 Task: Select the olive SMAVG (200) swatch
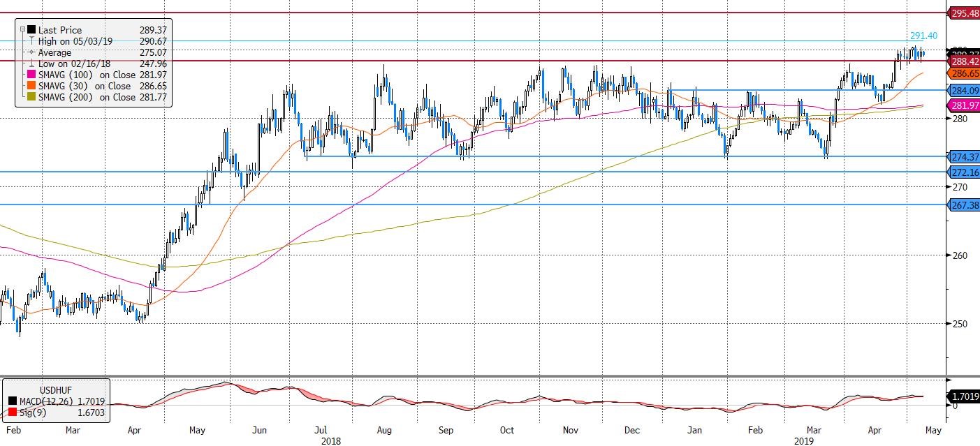click(x=30, y=97)
